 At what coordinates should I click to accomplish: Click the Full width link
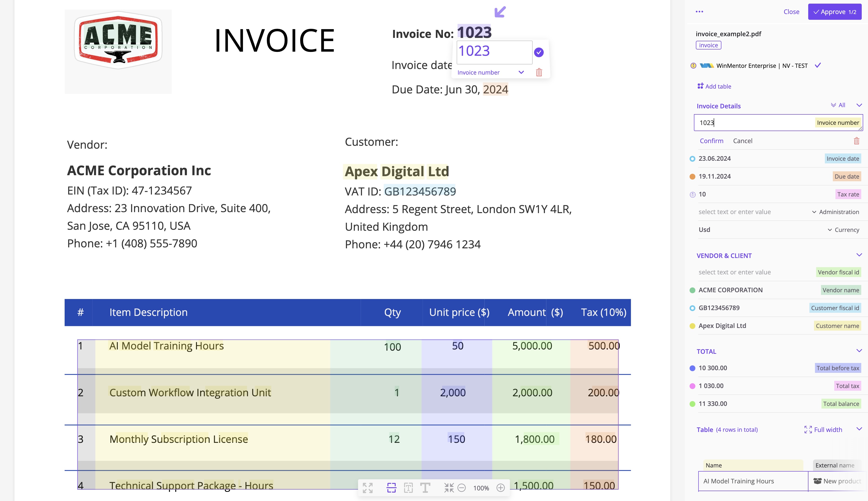tap(828, 429)
